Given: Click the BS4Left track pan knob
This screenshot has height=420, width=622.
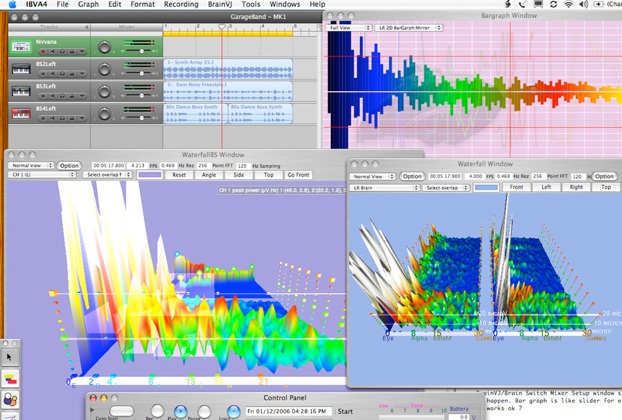Looking at the screenshot, I should click(104, 114).
